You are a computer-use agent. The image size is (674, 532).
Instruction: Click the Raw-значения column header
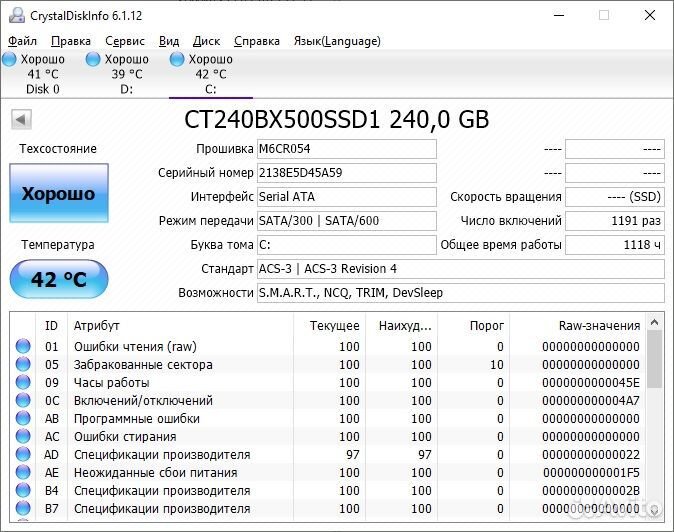click(x=578, y=326)
